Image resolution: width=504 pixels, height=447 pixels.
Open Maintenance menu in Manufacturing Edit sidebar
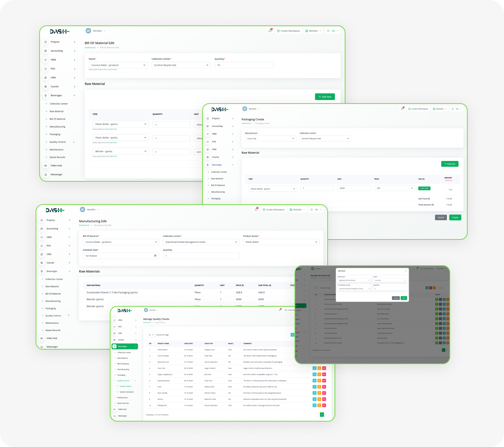(52, 323)
